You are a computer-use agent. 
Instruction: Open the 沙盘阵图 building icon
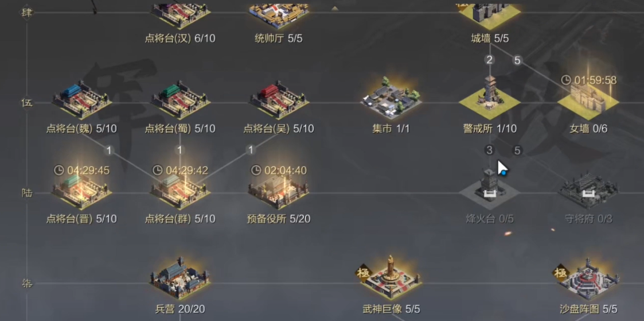point(588,279)
